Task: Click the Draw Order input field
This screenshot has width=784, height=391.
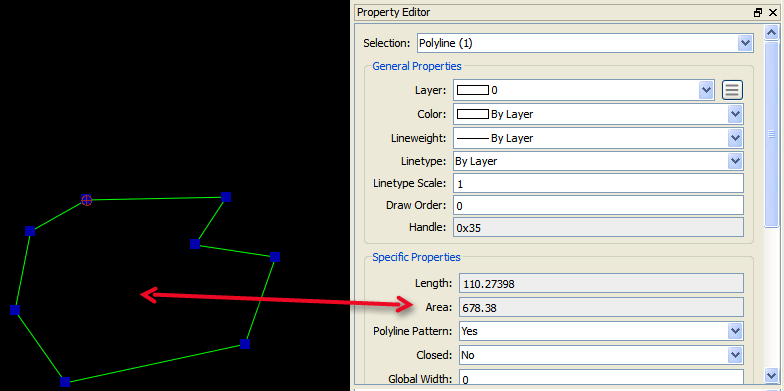Action: tap(598, 206)
